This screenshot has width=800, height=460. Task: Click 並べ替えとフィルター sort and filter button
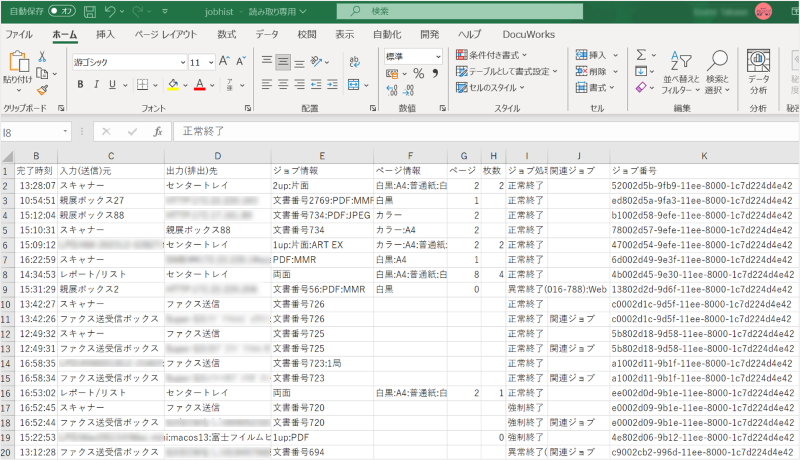tap(681, 72)
